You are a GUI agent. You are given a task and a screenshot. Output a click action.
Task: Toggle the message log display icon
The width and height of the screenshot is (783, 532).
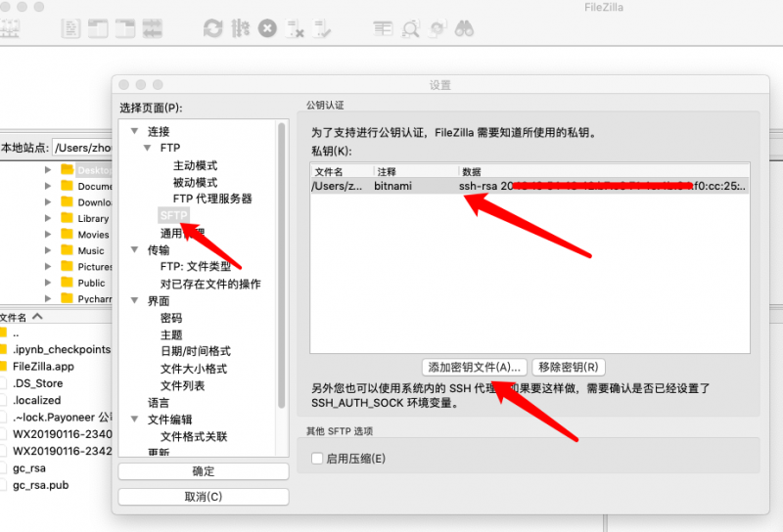click(70, 28)
